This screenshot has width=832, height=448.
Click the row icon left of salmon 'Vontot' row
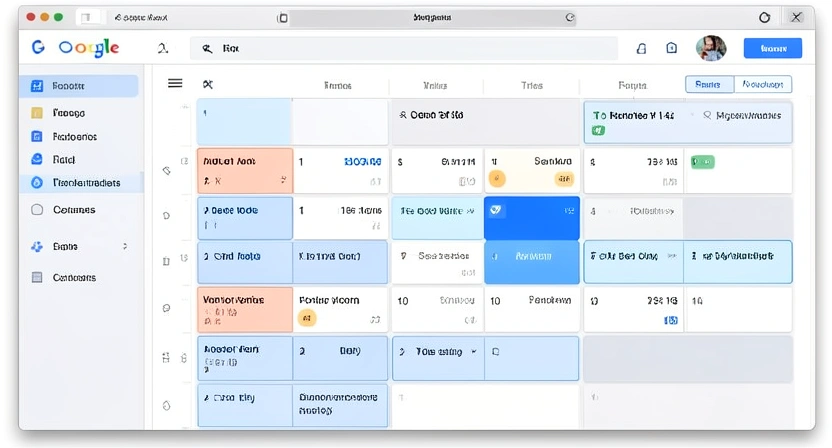point(167,308)
